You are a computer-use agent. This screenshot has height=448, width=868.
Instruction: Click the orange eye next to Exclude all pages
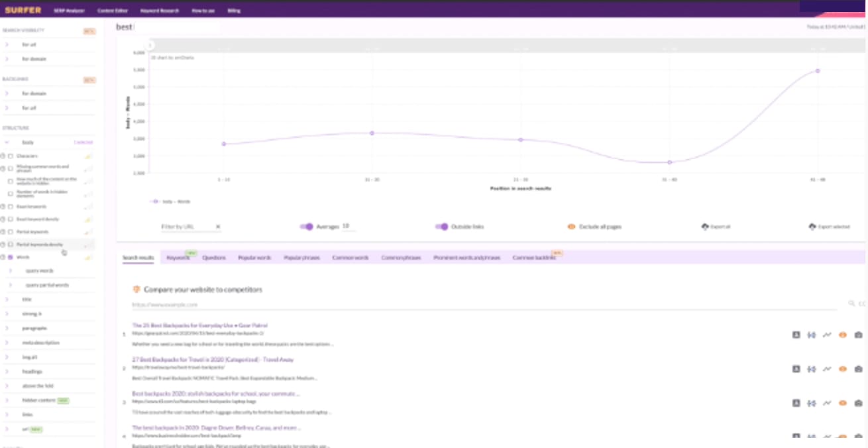[571, 227]
